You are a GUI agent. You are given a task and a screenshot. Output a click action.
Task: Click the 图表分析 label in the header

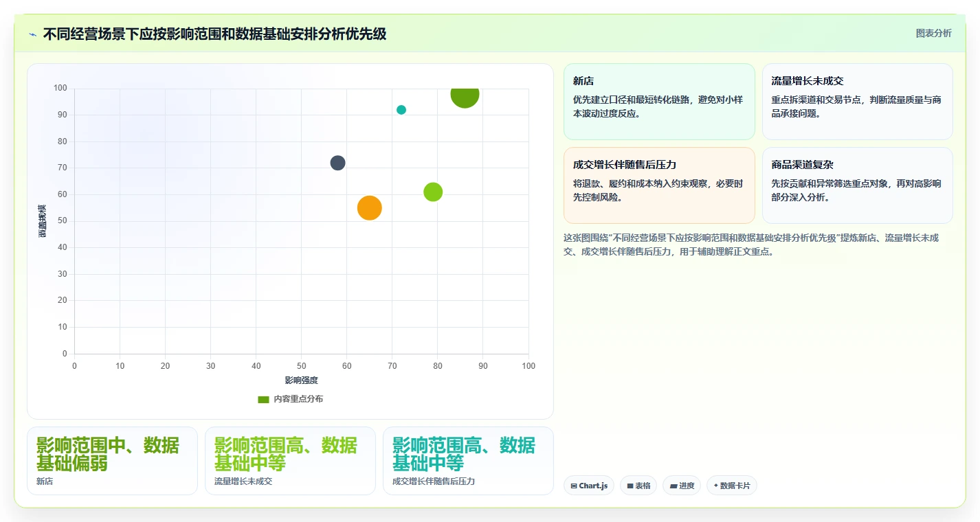point(933,33)
